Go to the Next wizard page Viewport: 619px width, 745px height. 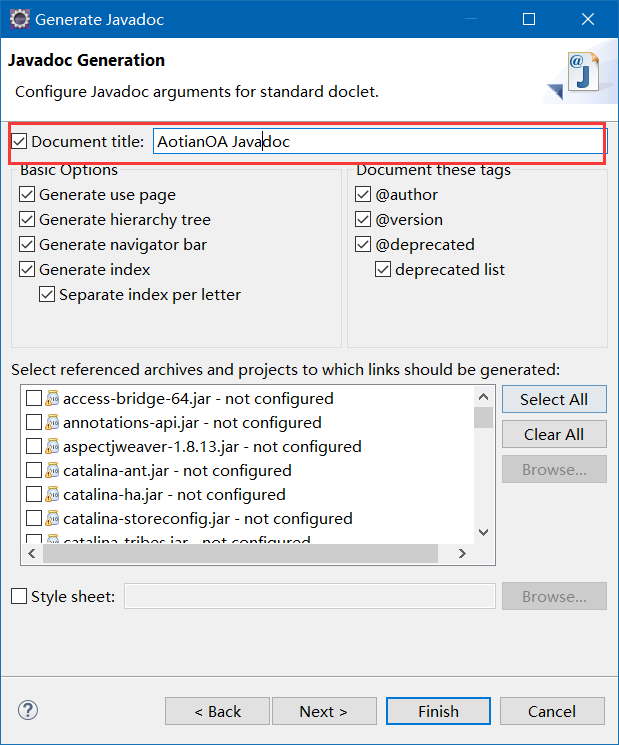[x=324, y=711]
